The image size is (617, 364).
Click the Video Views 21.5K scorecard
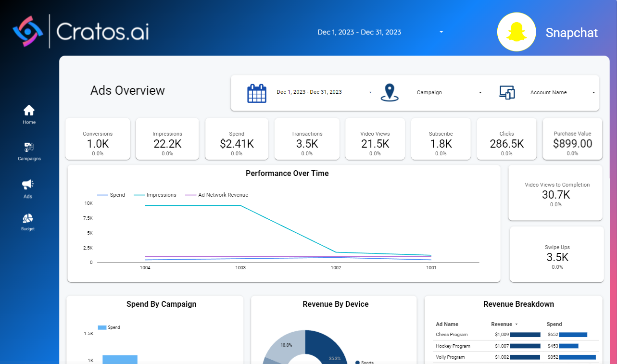(x=375, y=139)
